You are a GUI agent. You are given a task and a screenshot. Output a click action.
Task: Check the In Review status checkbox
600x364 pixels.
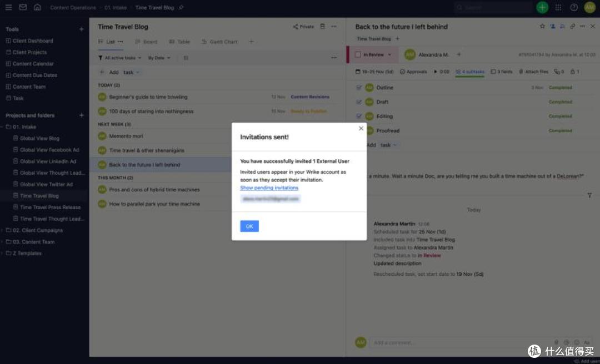coord(358,55)
